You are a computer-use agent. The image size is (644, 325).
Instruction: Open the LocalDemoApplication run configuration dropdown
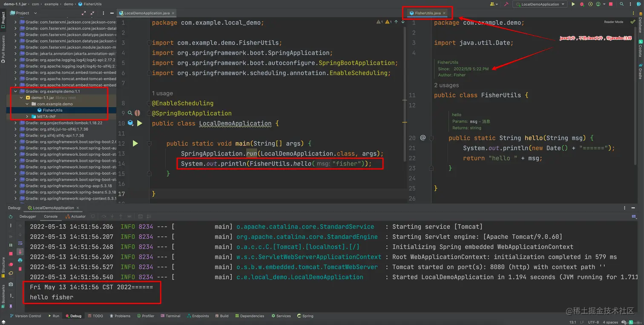pos(540,4)
